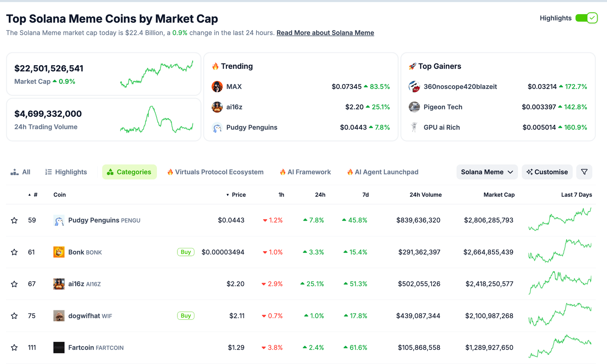Expand the Solana Meme category dropdown
The image size is (607, 364).
487,172
